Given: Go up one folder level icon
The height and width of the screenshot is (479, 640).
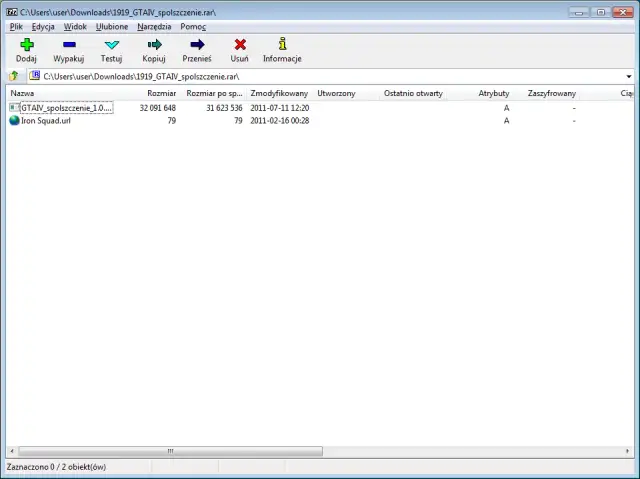Looking at the screenshot, I should pos(14,76).
